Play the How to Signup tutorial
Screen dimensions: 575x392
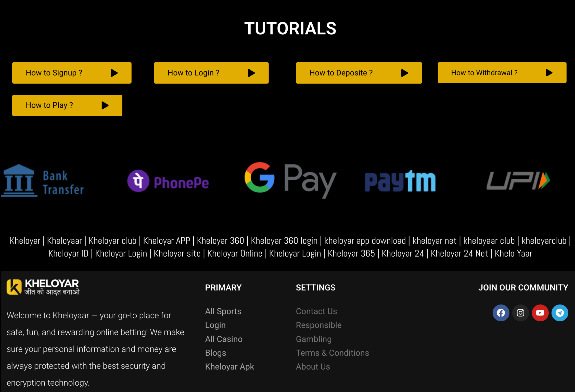[72, 73]
